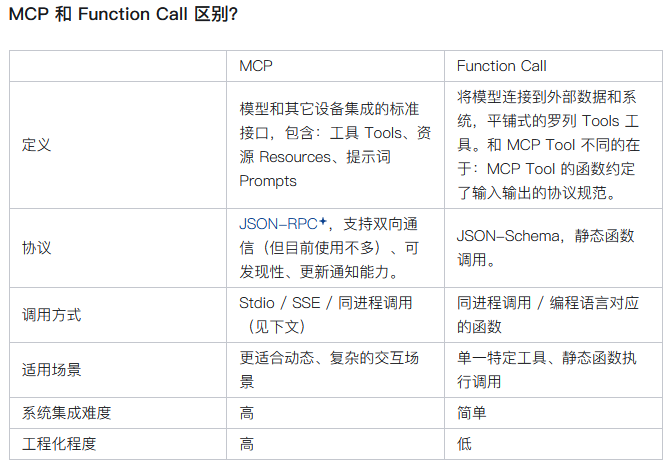Click the 简单 cell under Function Call

pyautogui.click(x=471, y=412)
